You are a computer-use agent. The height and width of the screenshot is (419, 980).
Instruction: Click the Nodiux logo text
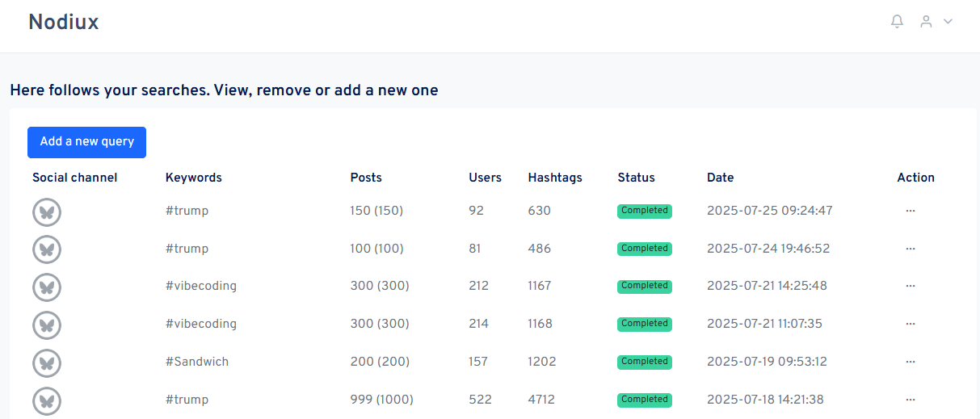tap(63, 23)
